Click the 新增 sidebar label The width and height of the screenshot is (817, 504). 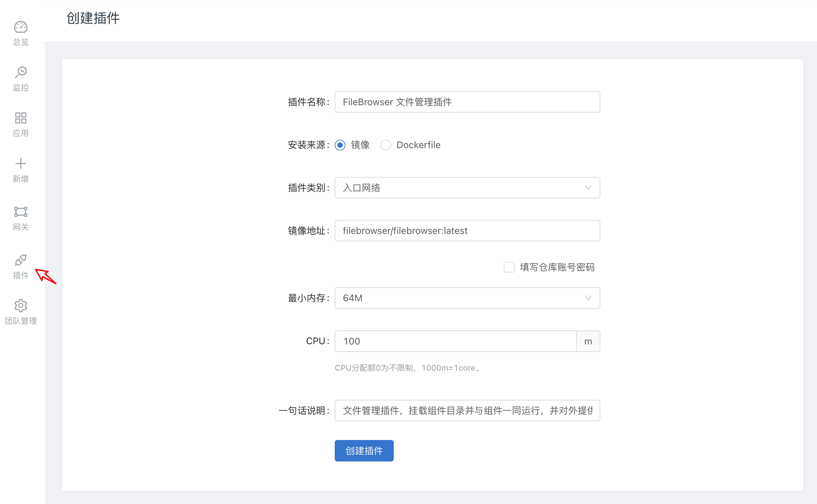20,179
